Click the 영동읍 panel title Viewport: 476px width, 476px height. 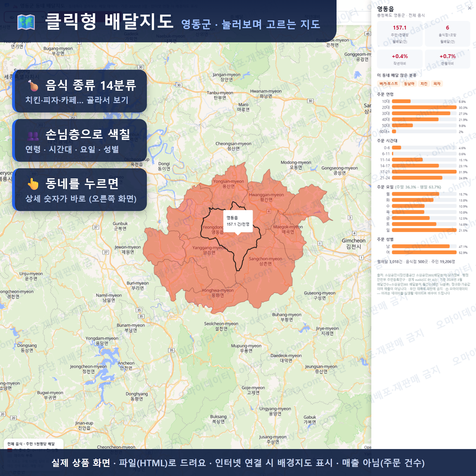click(x=385, y=9)
